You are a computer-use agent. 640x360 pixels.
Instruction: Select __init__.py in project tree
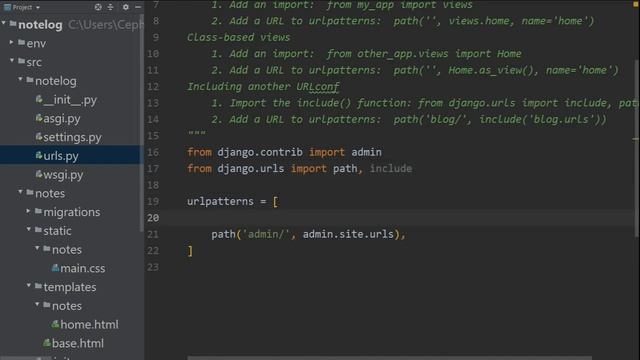[70, 100]
